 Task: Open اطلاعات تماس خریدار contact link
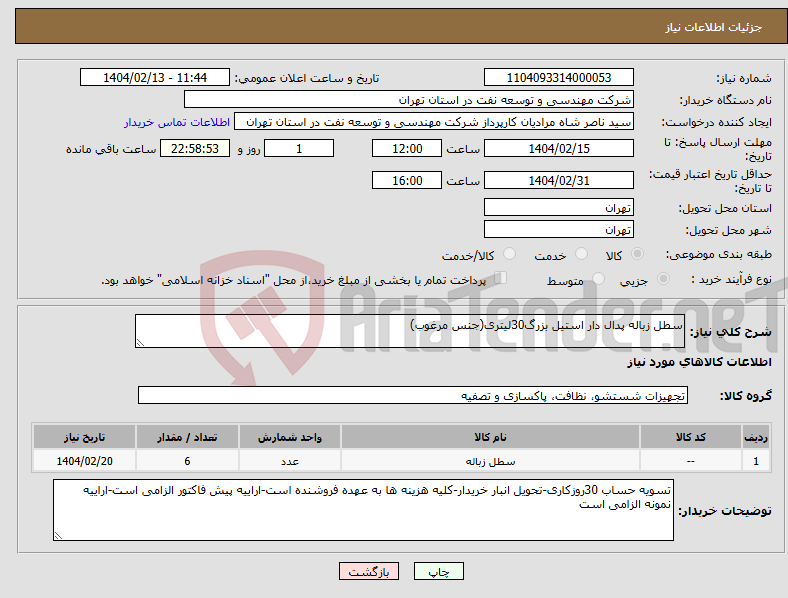pos(177,122)
